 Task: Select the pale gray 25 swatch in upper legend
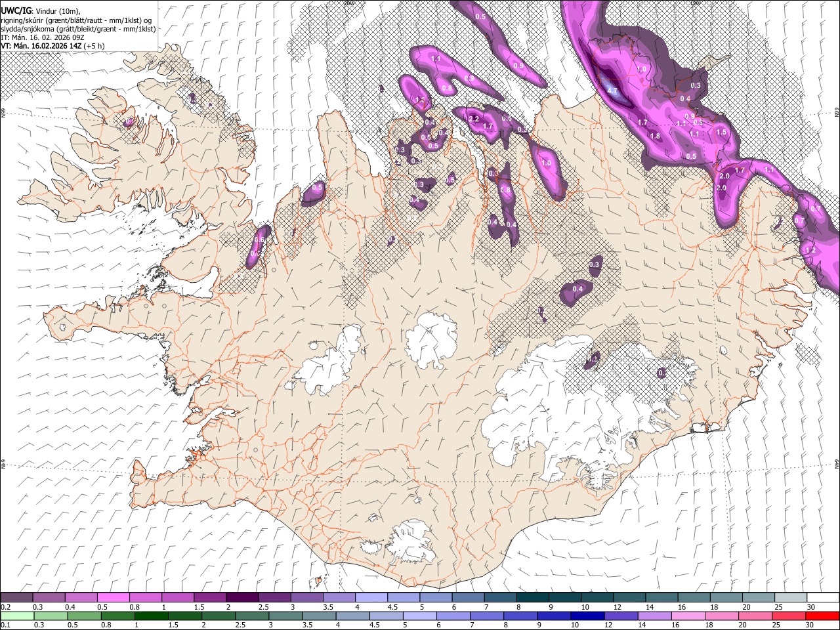tap(790, 598)
